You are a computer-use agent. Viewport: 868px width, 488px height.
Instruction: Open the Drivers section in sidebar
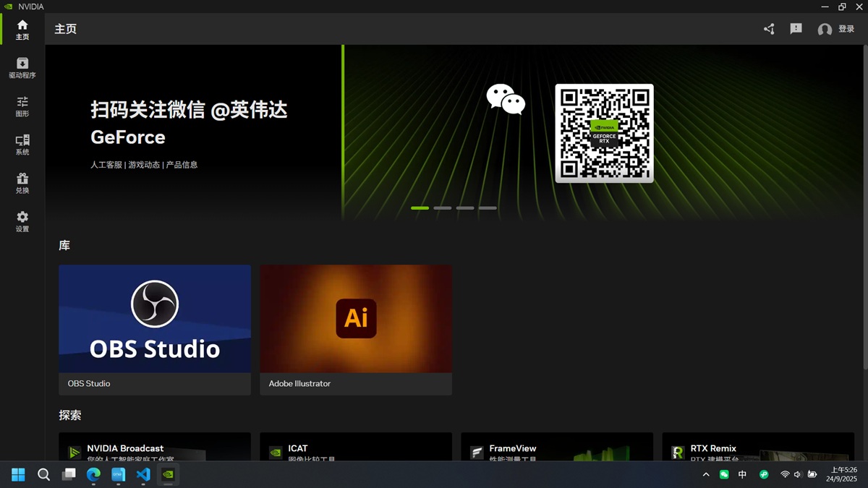pos(22,68)
